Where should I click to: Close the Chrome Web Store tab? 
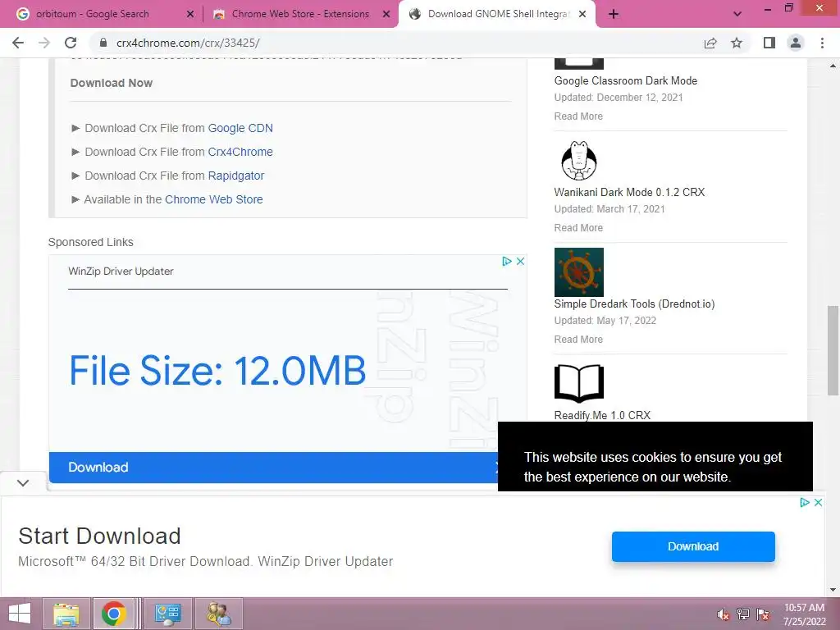(x=386, y=14)
